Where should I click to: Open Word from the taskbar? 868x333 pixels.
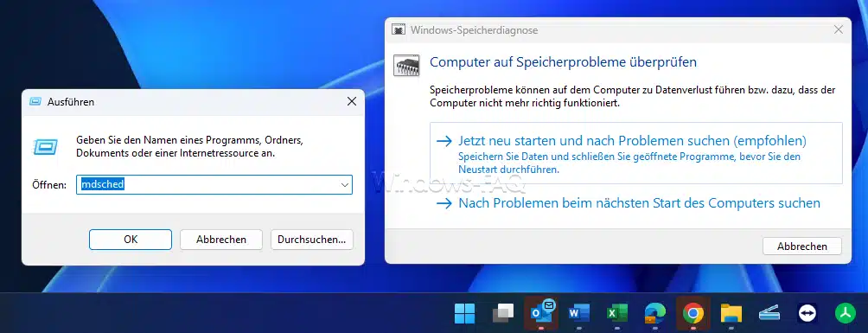(579, 314)
